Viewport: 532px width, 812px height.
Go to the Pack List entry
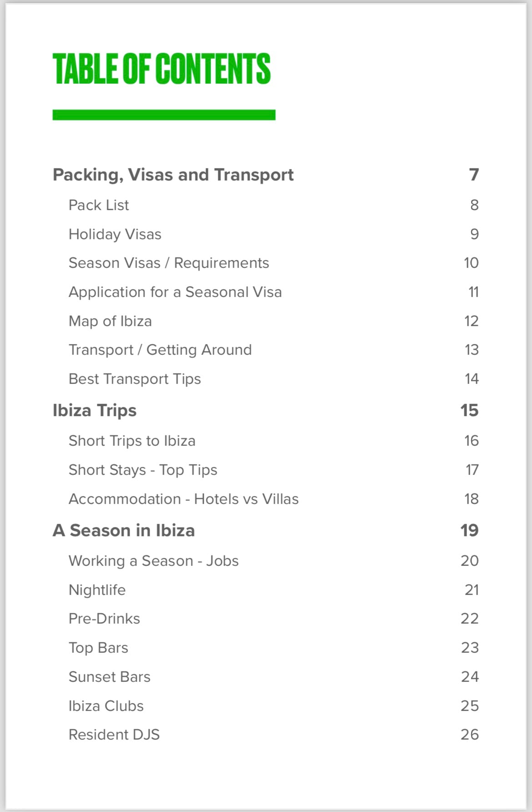99,205
